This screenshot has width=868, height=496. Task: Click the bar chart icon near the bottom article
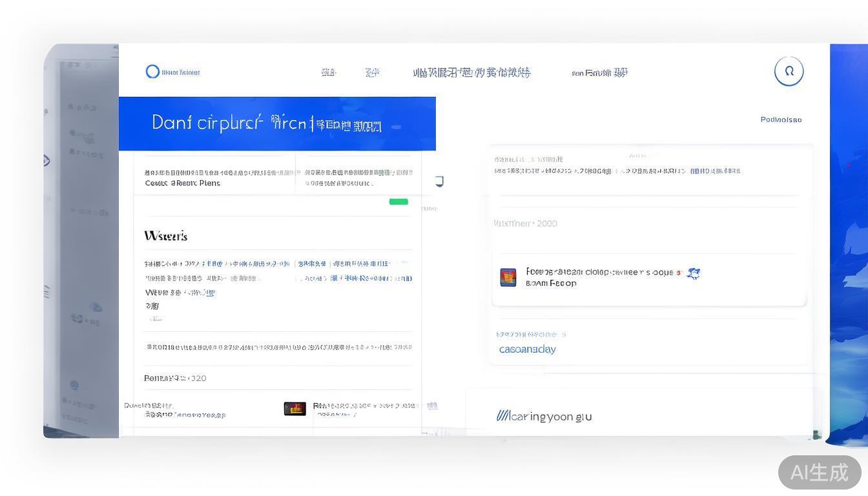pos(431,406)
